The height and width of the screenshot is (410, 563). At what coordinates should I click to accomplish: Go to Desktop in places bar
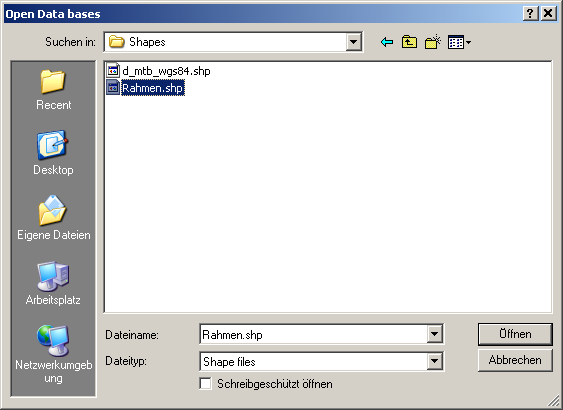(53, 153)
